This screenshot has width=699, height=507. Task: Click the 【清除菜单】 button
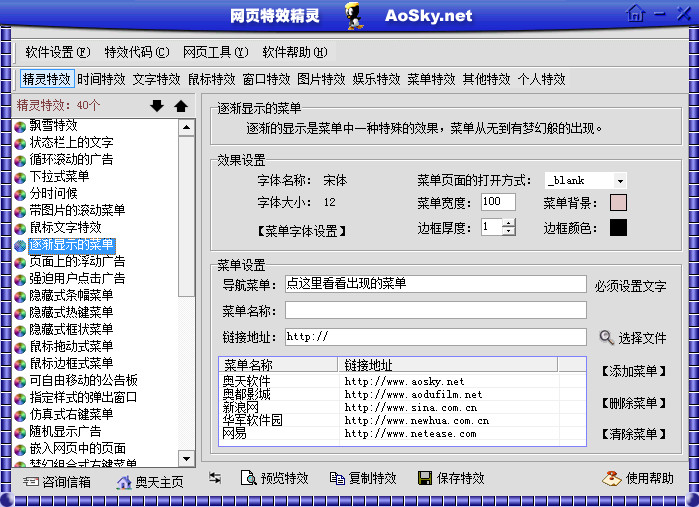pyautogui.click(x=633, y=433)
